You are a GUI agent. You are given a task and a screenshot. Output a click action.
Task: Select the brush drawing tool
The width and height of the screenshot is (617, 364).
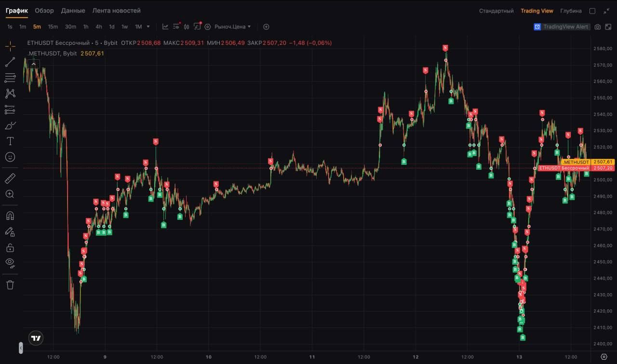[x=10, y=125]
